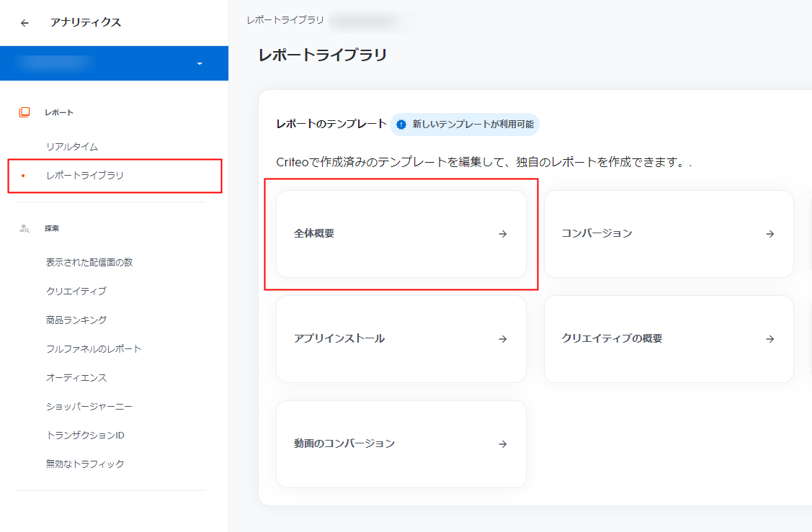
Task: Click the blue alert badge icon
Action: click(x=401, y=125)
